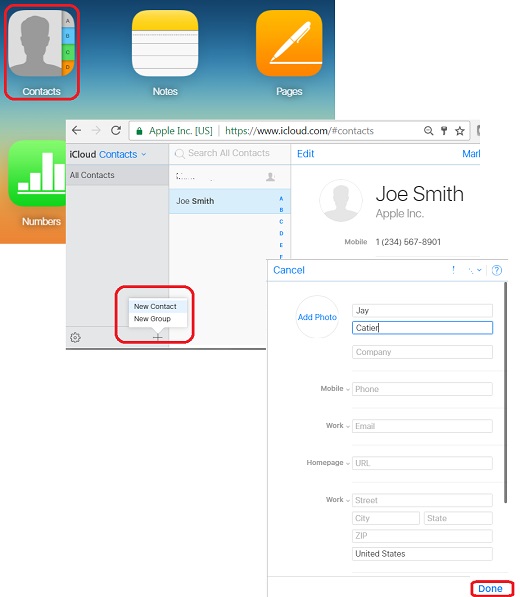Click the key icon in the address bar
This screenshot has height=597, width=520.
pos(444,131)
